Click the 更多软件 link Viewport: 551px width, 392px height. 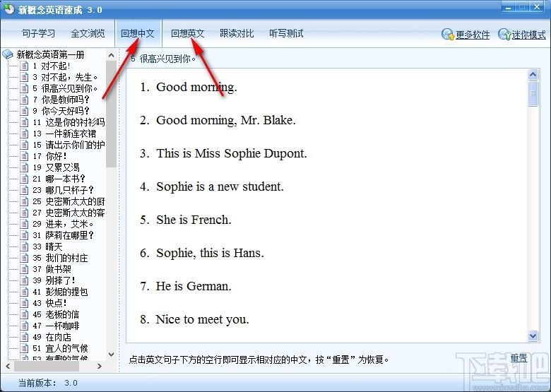473,35
